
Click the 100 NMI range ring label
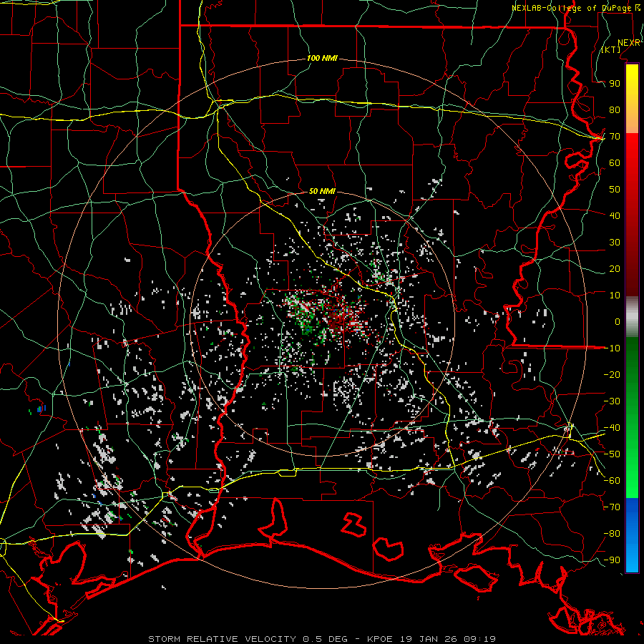322,59
